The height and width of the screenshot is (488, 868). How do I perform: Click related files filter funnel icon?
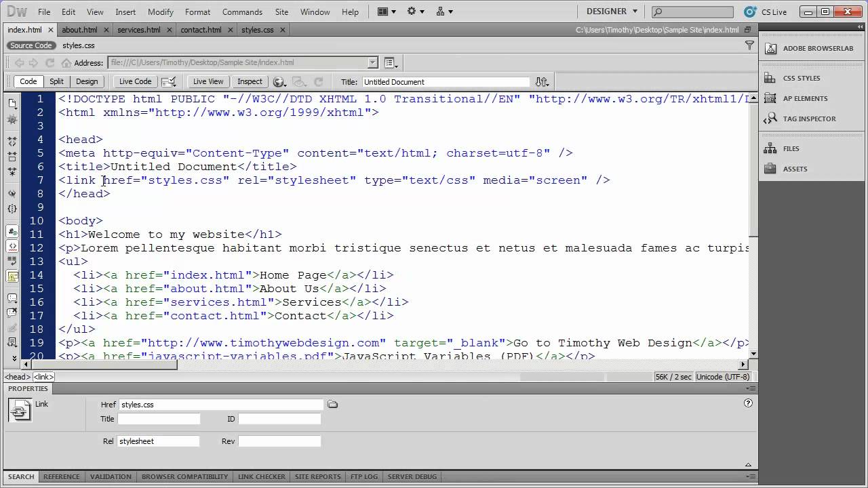[x=749, y=45]
